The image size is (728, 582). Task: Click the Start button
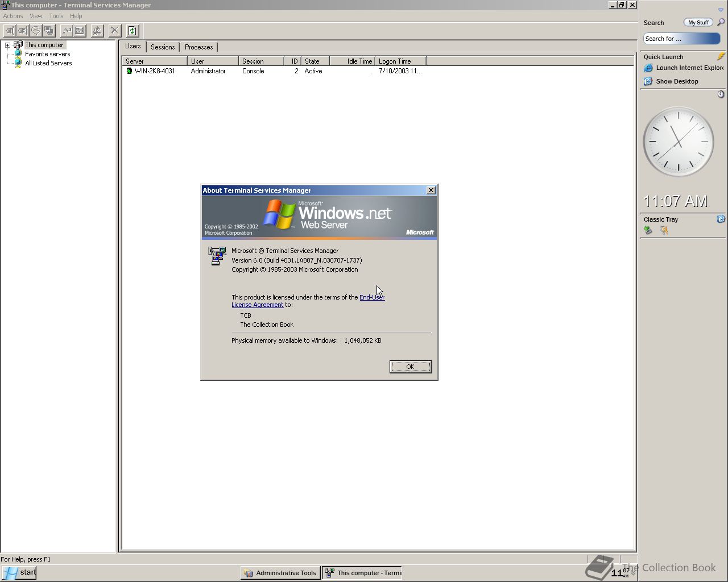tap(19, 572)
